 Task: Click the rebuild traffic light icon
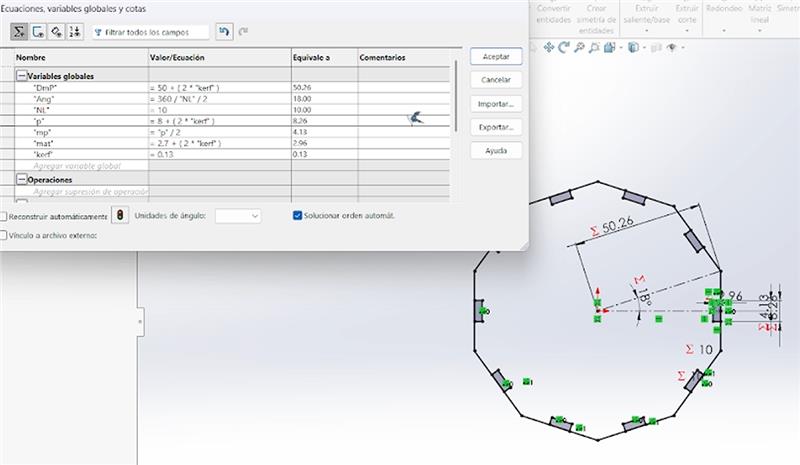(120, 215)
